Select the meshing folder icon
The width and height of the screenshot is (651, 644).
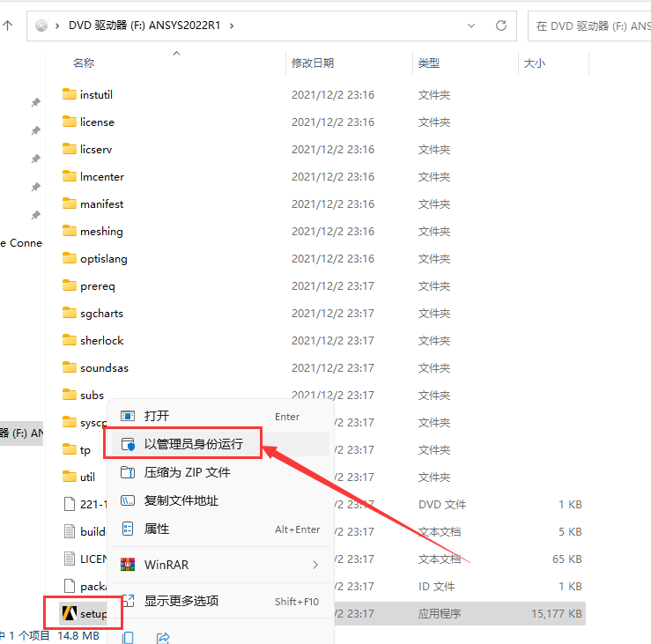pos(70,231)
